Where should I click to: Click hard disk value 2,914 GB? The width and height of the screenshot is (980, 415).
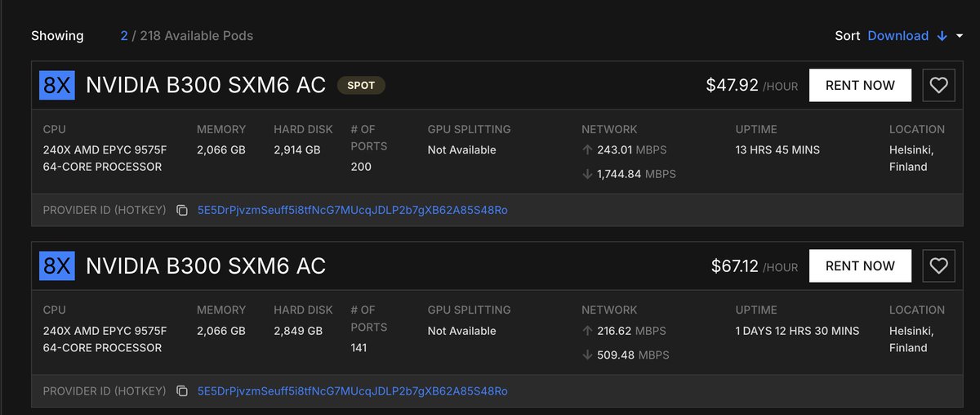coord(297,149)
